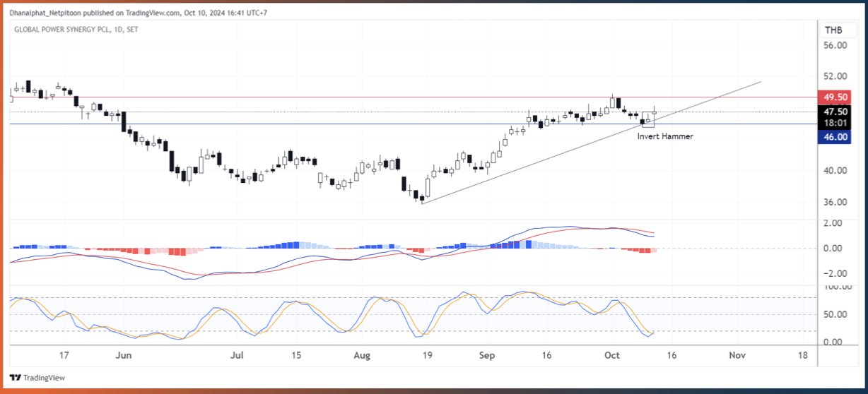Viewport: 868px width, 394px height.
Task: Click the 18:01 countdown label
Action: (x=835, y=123)
